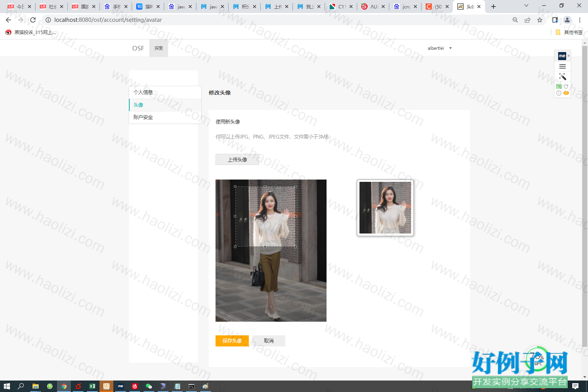Open the notification center icon
The image size is (588, 392).
coord(575,386)
